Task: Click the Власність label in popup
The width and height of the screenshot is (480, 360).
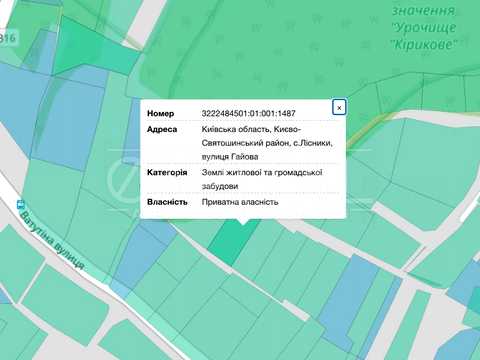Action: click(x=167, y=202)
